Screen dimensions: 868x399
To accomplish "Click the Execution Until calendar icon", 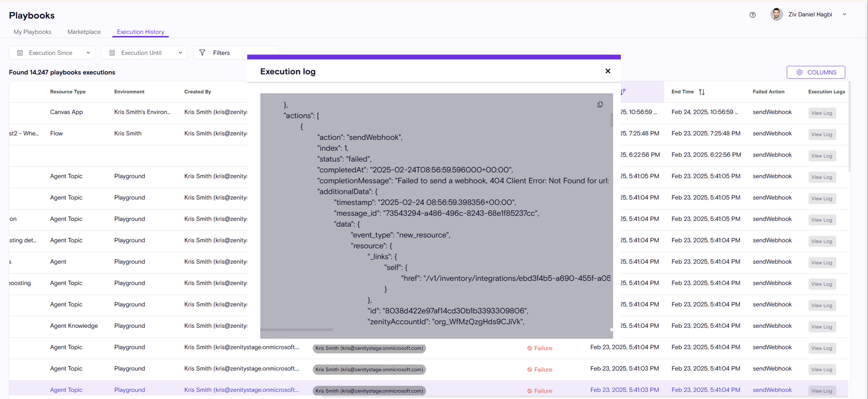I will (x=112, y=53).
